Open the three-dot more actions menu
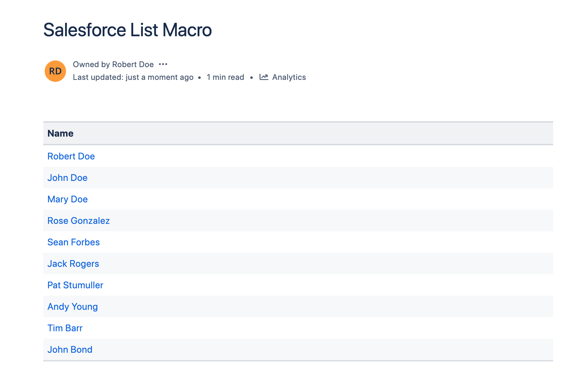 point(163,64)
